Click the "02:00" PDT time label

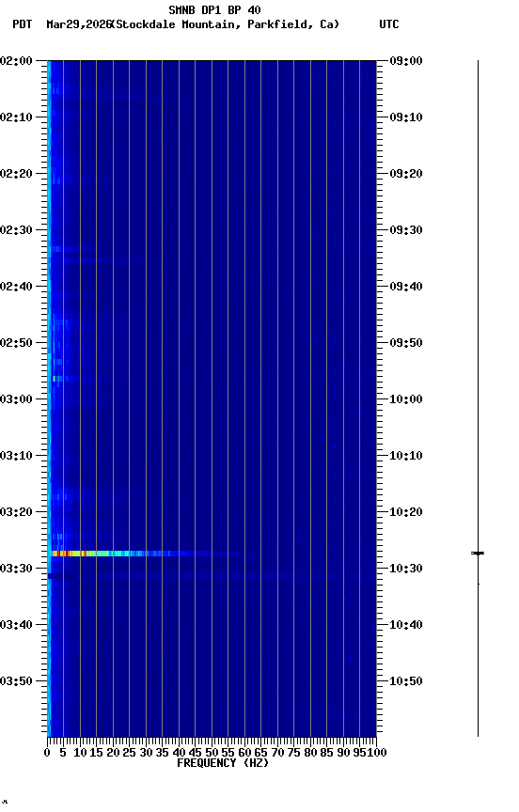pyautogui.click(x=16, y=61)
